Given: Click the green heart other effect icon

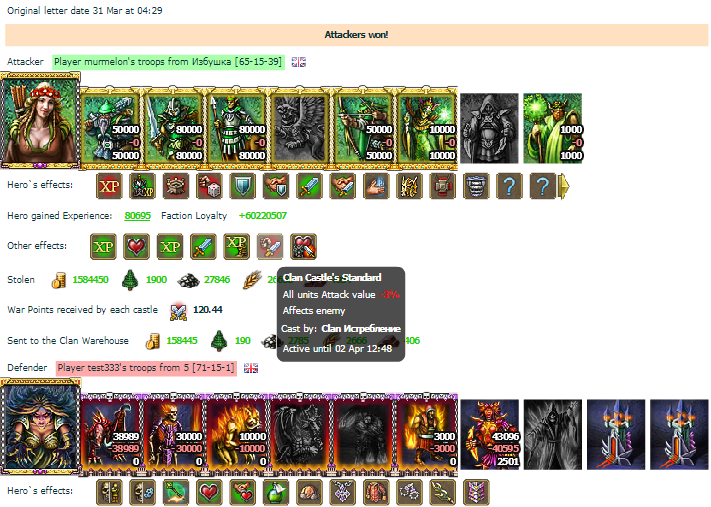Looking at the screenshot, I should click(136, 247).
